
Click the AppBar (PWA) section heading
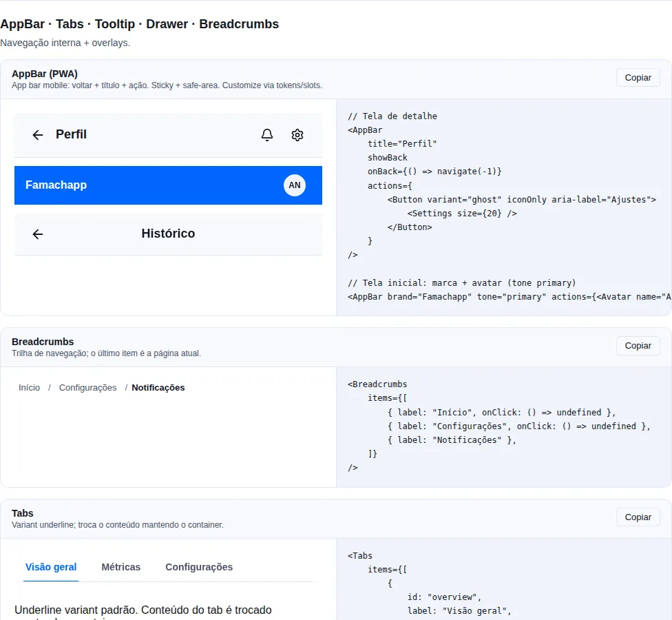(45, 74)
